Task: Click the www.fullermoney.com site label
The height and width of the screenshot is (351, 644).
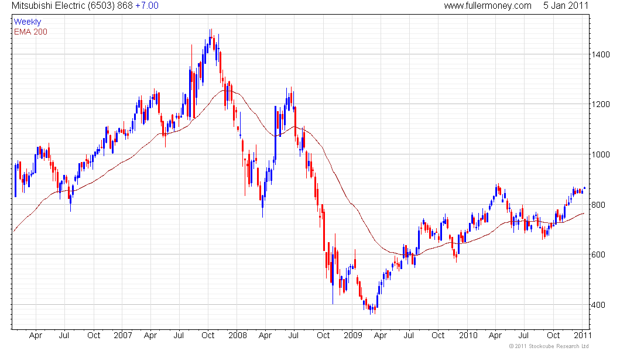Action: [488, 6]
